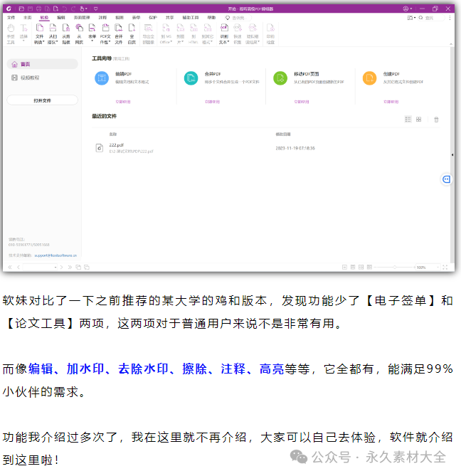Switch to the 帮助 Help tab
The width and height of the screenshot is (461, 476).
point(211,18)
